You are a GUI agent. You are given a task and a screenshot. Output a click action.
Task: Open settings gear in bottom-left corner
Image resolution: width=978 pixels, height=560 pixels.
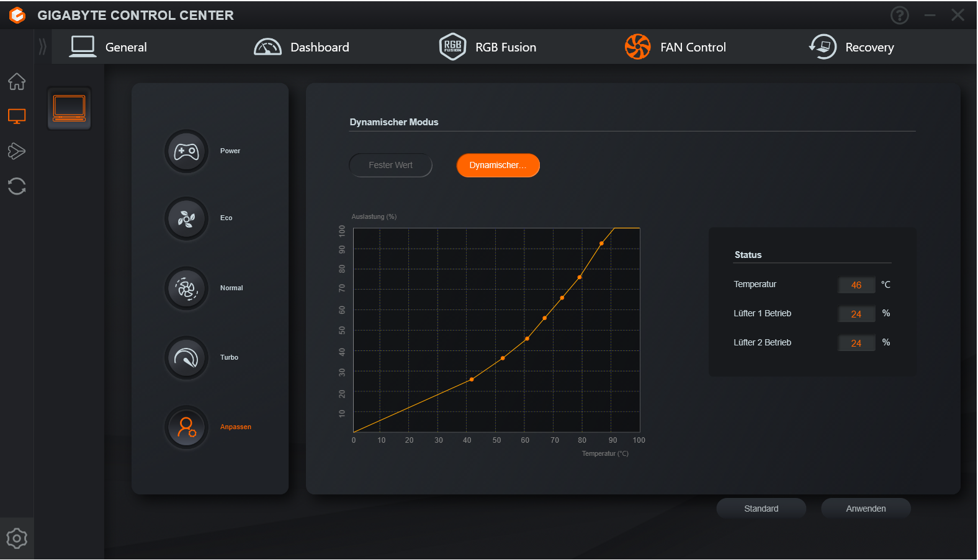17,538
